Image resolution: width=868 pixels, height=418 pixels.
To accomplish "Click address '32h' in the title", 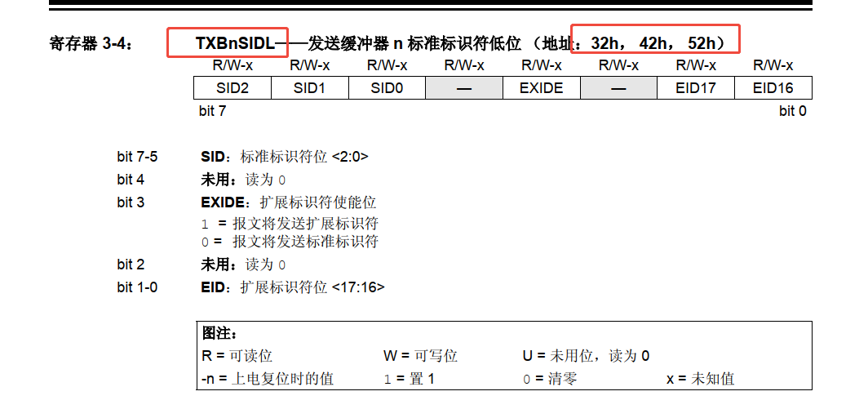I will click(x=605, y=44).
